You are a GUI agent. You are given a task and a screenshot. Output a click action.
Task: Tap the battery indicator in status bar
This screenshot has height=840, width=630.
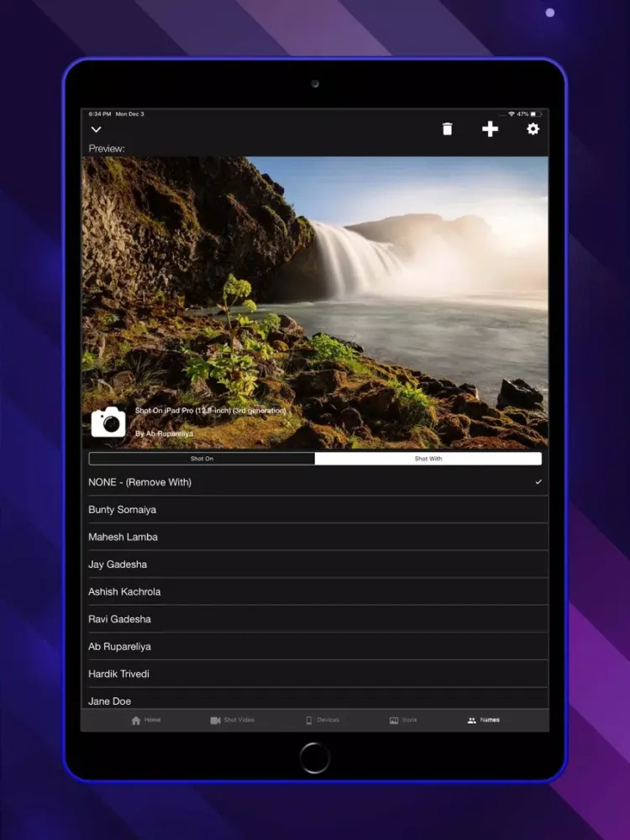coord(536,114)
